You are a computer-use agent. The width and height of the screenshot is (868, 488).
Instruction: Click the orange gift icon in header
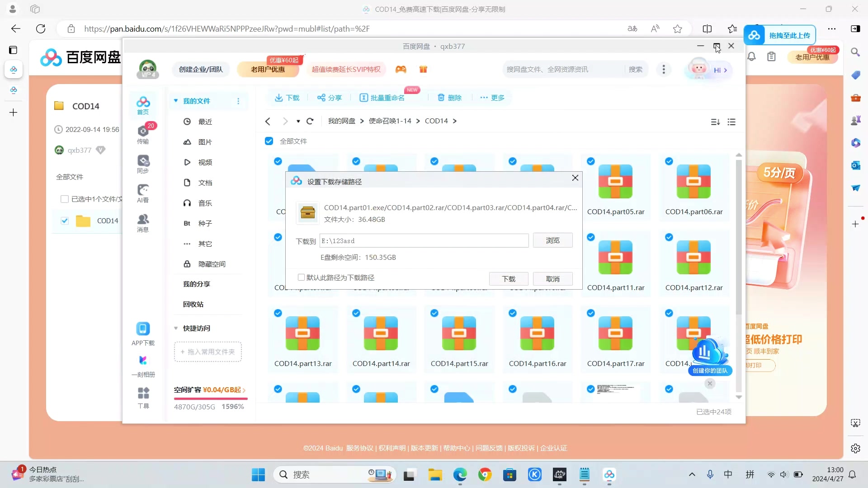(x=423, y=69)
